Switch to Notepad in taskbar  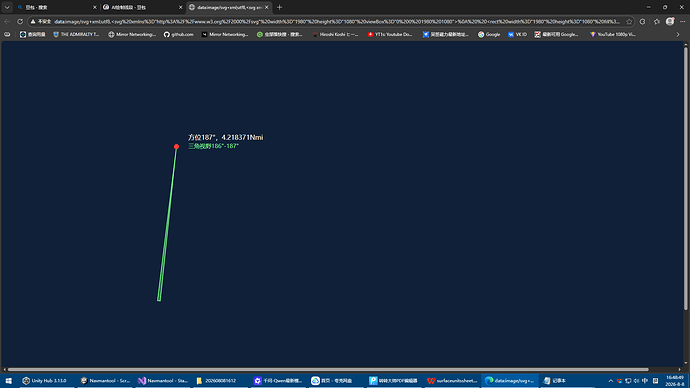(x=568, y=381)
